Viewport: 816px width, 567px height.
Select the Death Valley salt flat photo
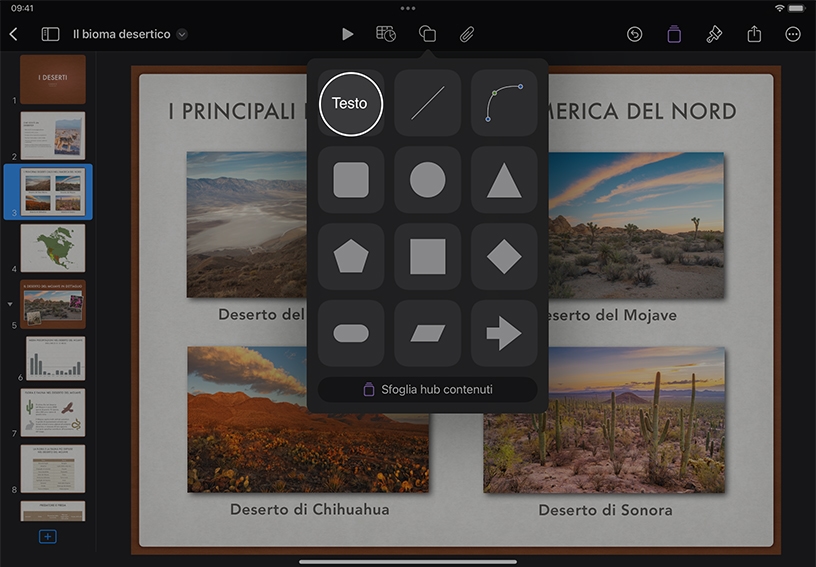247,225
